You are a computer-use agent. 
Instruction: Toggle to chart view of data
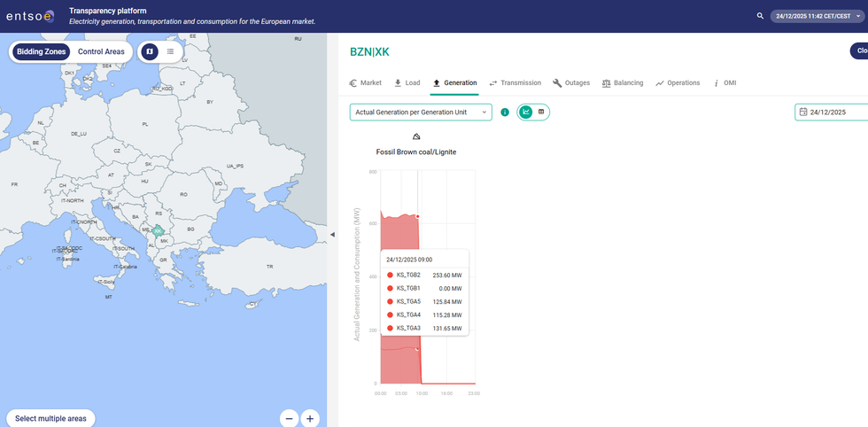click(525, 112)
